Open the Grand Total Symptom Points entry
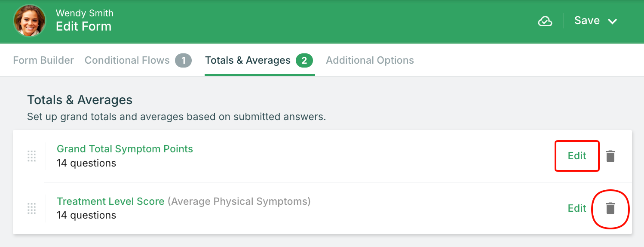644x247 pixels. pyautogui.click(x=125, y=149)
